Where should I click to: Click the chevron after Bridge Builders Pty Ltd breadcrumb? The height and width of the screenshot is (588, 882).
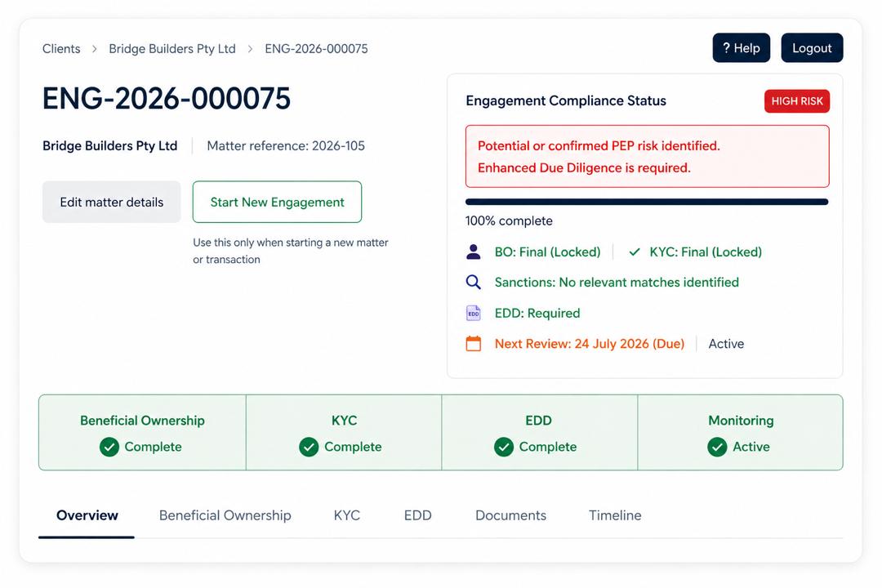click(251, 49)
